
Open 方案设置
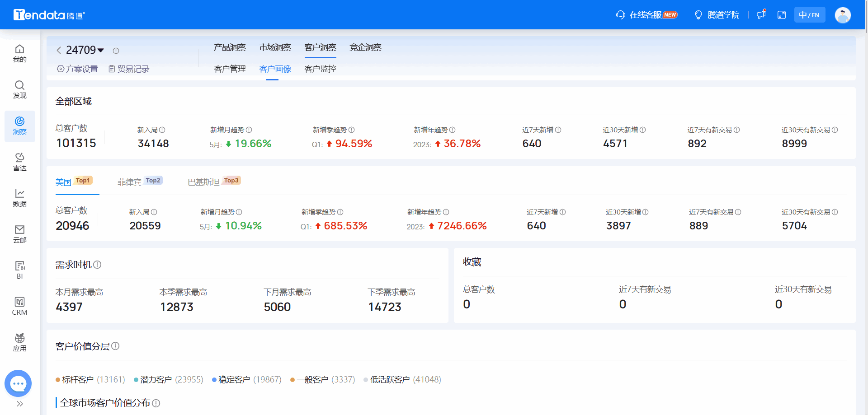pos(77,69)
